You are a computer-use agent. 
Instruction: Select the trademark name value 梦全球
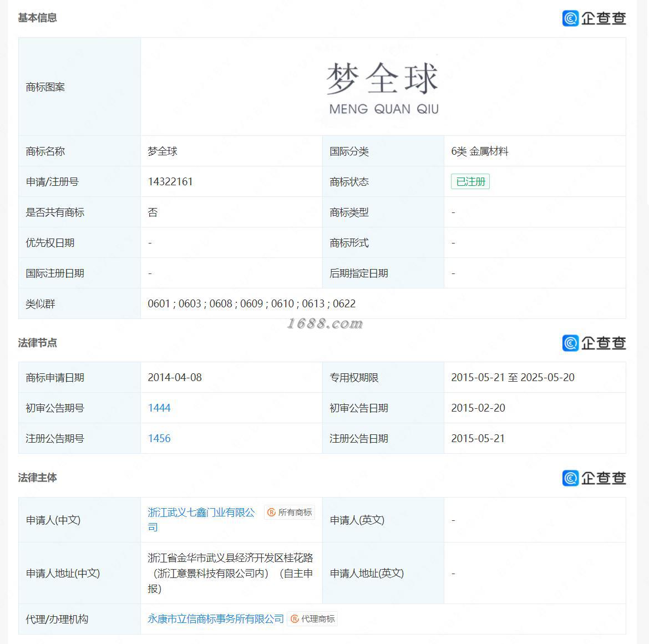tap(163, 151)
